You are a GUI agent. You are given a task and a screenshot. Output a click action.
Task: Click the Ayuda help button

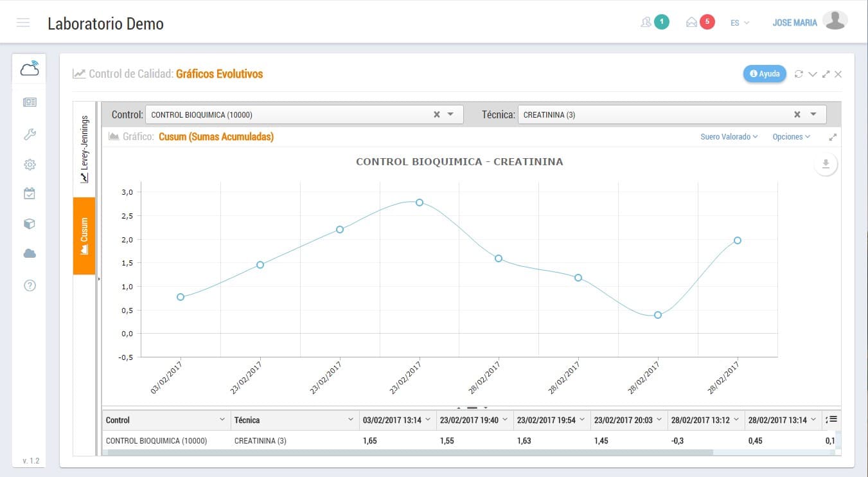pos(765,74)
